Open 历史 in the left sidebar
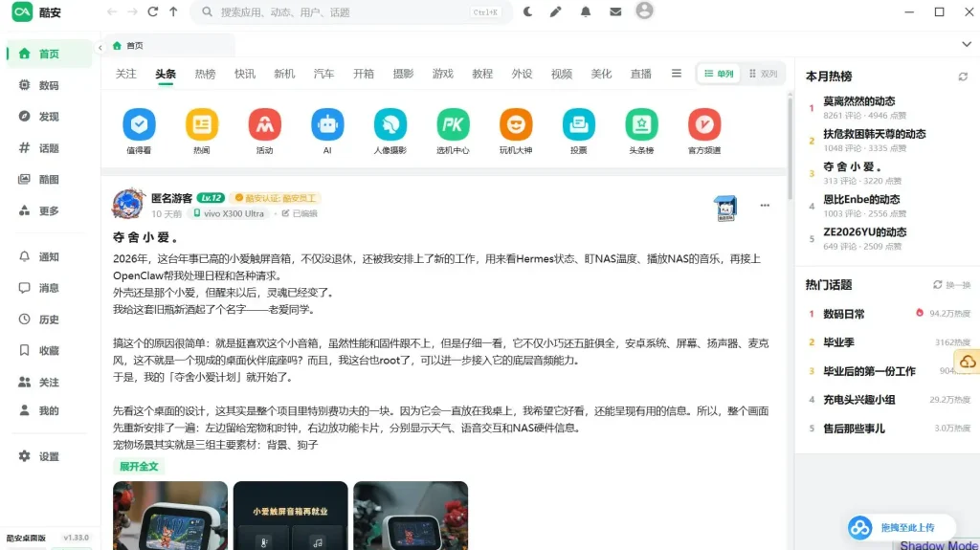The image size is (980, 550). tap(49, 319)
